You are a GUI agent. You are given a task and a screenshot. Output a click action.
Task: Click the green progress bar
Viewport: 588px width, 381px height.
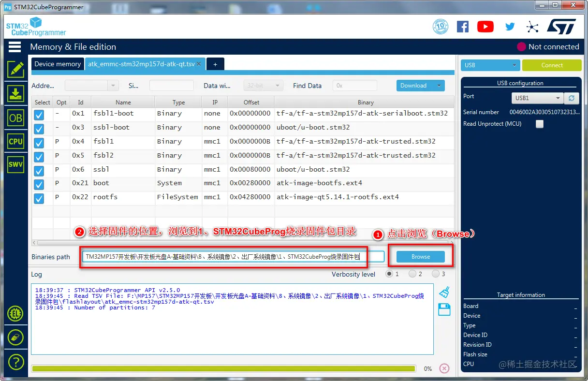click(223, 368)
